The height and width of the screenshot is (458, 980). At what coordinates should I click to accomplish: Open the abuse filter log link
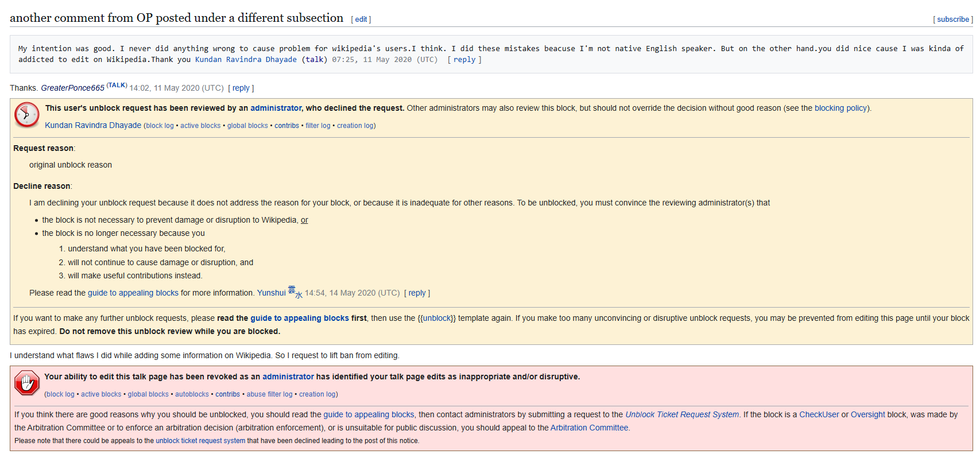269,394
